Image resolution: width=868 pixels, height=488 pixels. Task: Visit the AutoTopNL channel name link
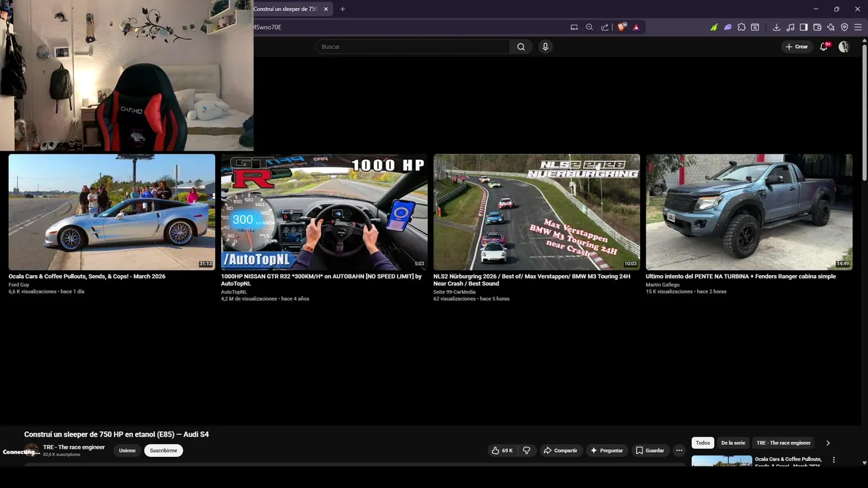click(x=234, y=292)
